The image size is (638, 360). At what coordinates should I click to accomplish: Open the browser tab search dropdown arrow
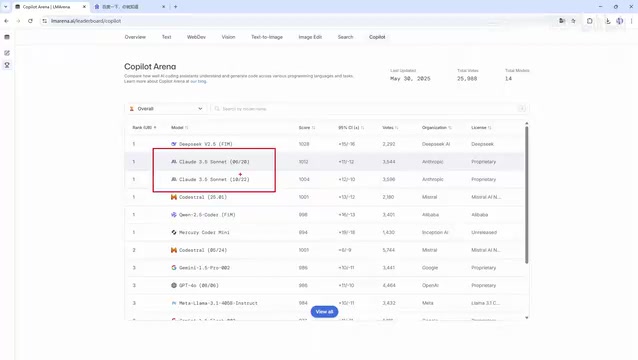tap(6, 7)
